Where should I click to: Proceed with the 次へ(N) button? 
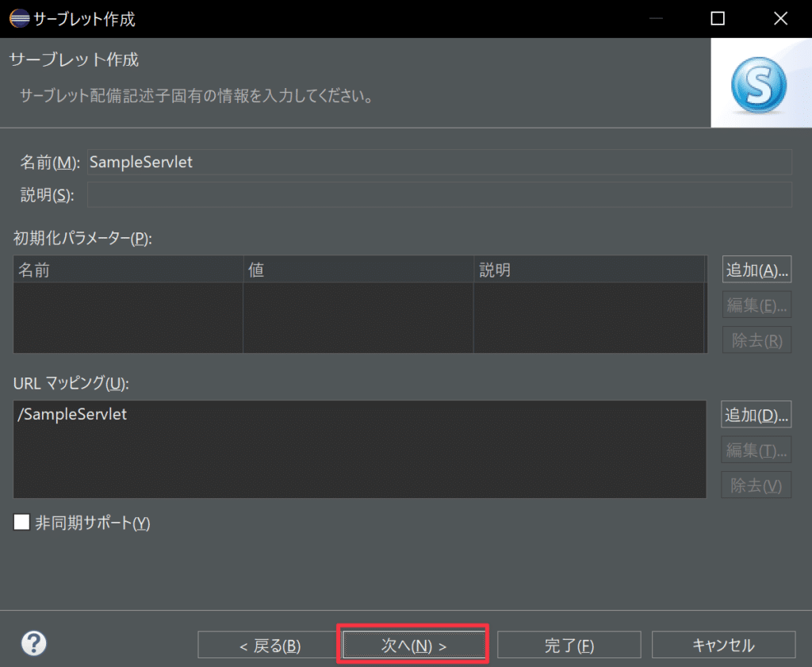[413, 645]
